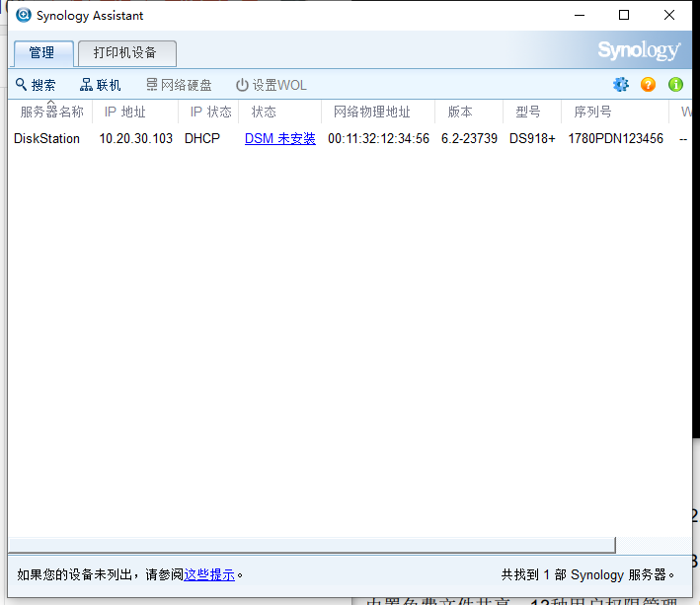Sort by 网络物理地址 column header

[378, 112]
